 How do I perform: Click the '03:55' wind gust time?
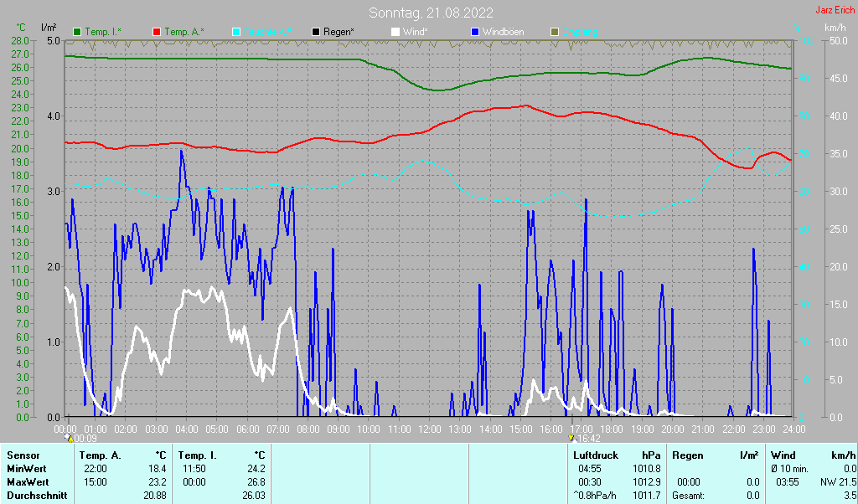788,482
